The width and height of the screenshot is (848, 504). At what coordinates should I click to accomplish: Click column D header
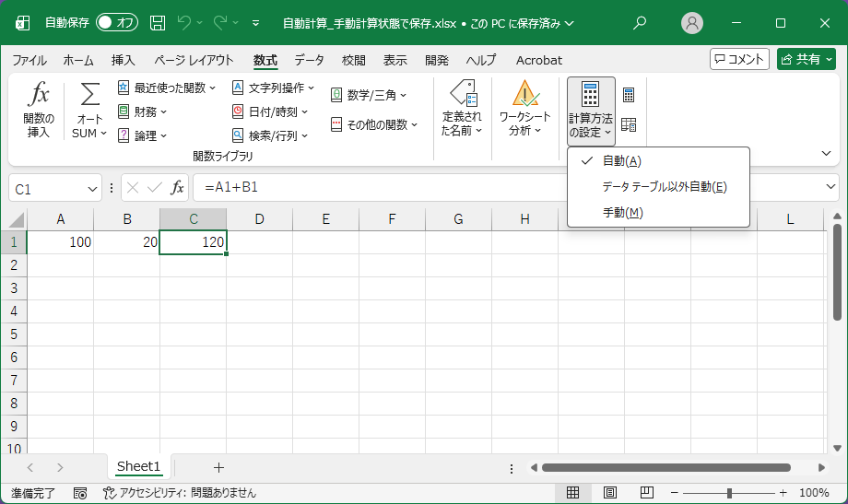(x=260, y=219)
